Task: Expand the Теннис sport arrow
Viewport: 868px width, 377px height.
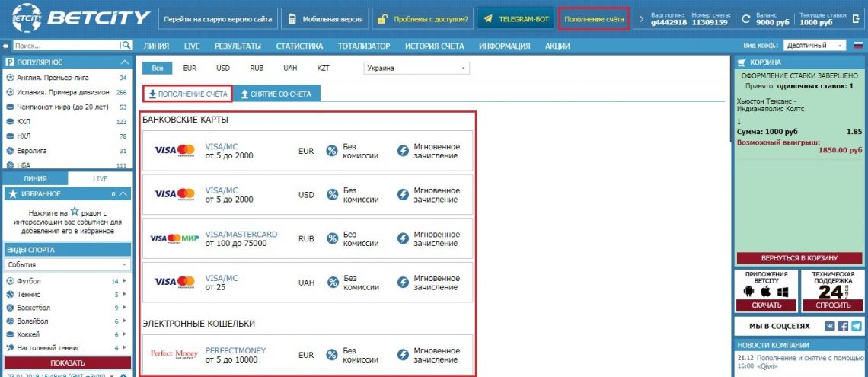Action: (x=125, y=295)
